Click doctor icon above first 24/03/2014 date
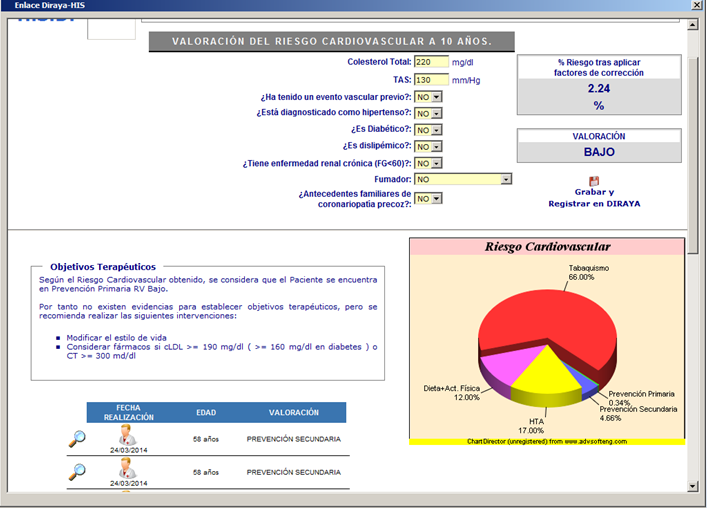 (128, 435)
